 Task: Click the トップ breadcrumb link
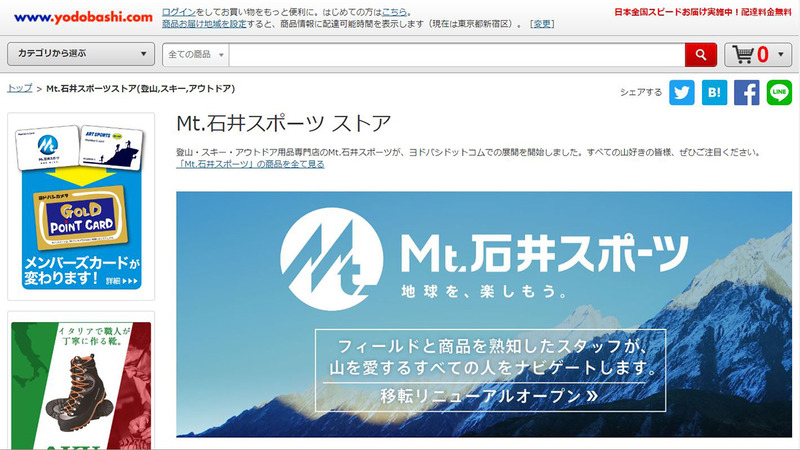point(20,88)
